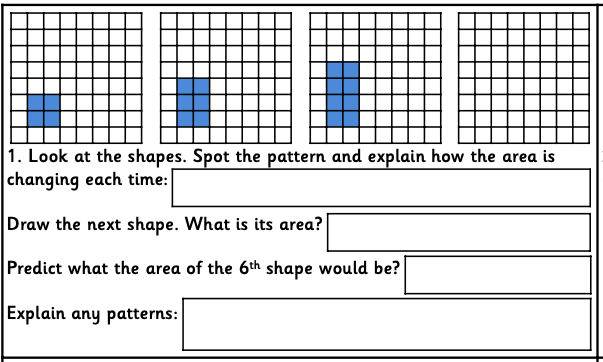
Task: Click the text 'Draw the next shape.'
Action: 93,224
